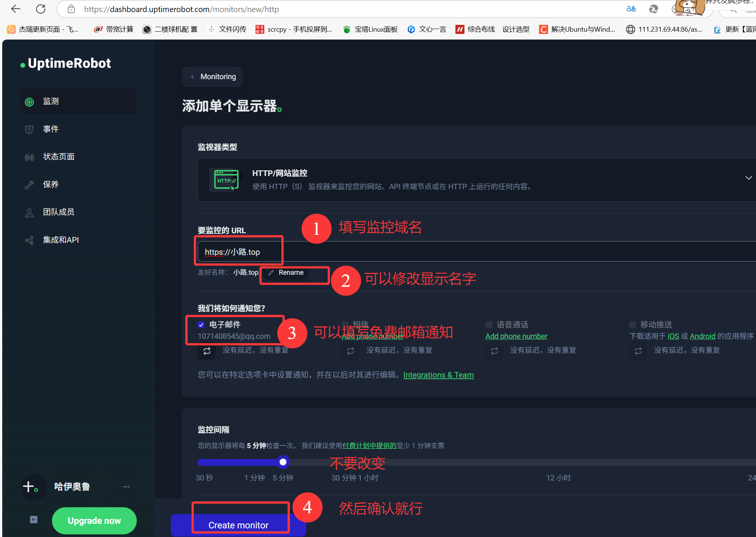Open the 哈伊奥鲁 account three-dot menu
This screenshot has width=756, height=537.
coord(126,487)
